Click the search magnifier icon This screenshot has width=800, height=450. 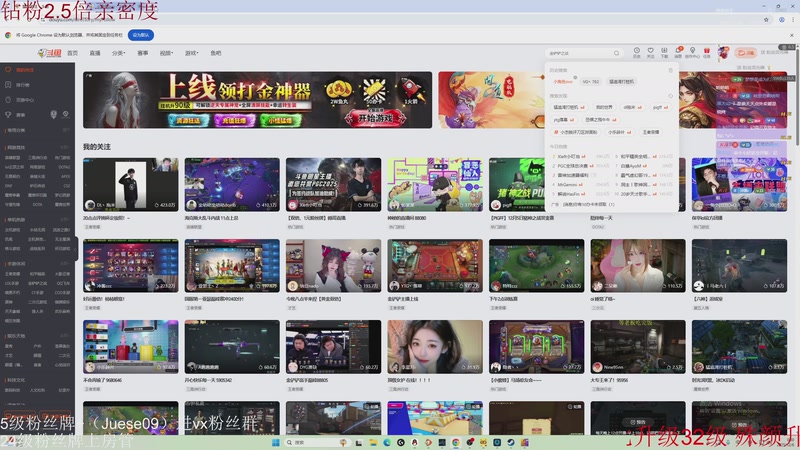(x=616, y=53)
